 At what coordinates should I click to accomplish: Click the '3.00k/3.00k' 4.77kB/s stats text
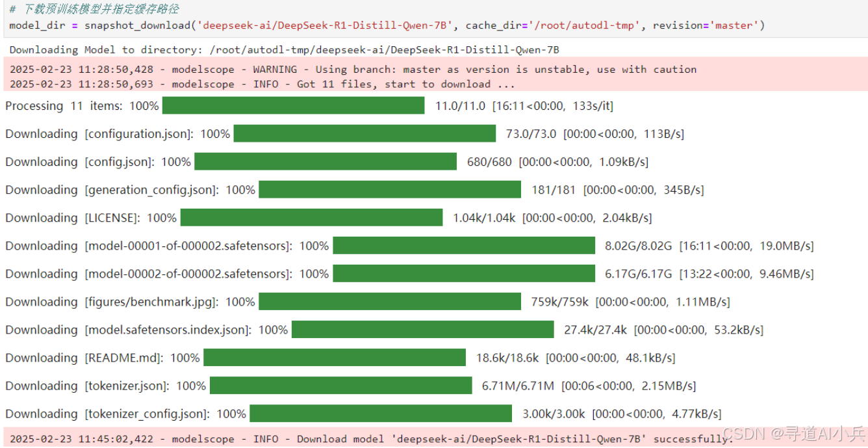[x=622, y=414]
